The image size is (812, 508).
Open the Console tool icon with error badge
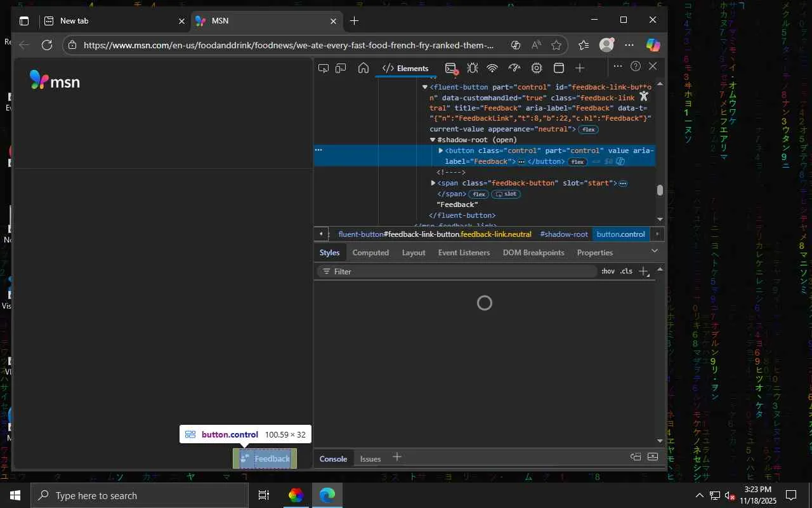pos(451,68)
